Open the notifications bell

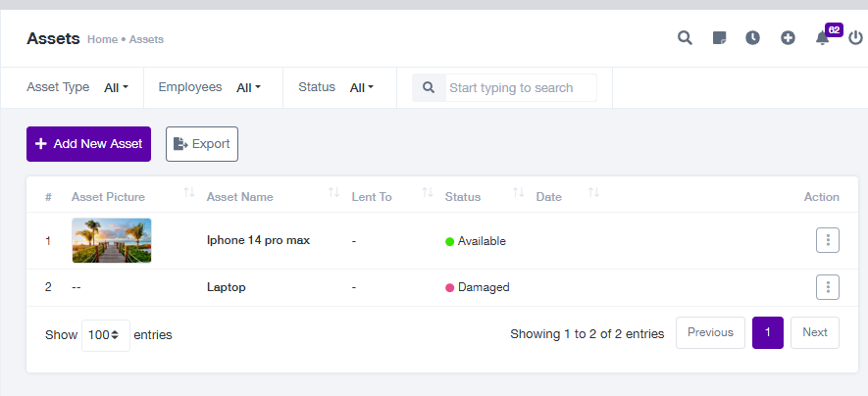click(822, 38)
